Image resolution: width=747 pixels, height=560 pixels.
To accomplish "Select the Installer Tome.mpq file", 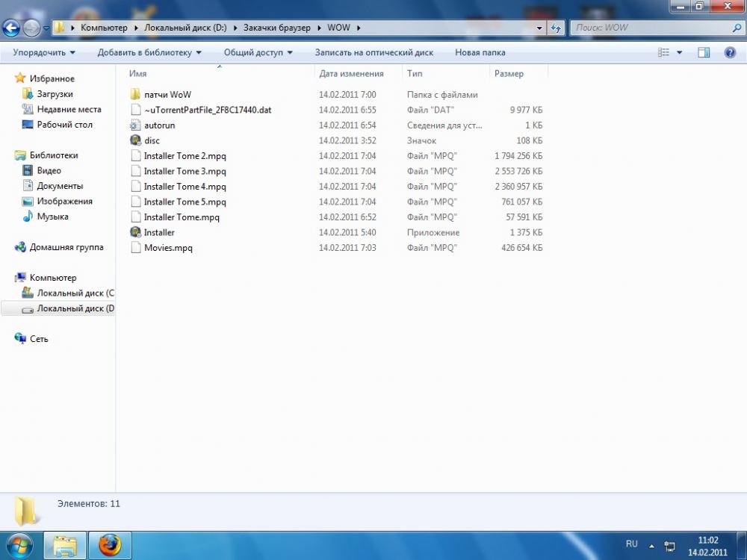I will (182, 217).
